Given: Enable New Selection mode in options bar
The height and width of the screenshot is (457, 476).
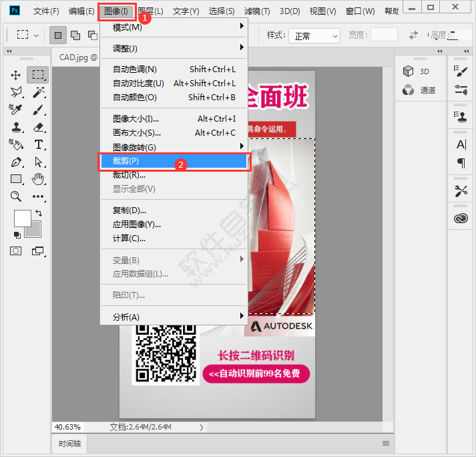Looking at the screenshot, I should coord(58,35).
